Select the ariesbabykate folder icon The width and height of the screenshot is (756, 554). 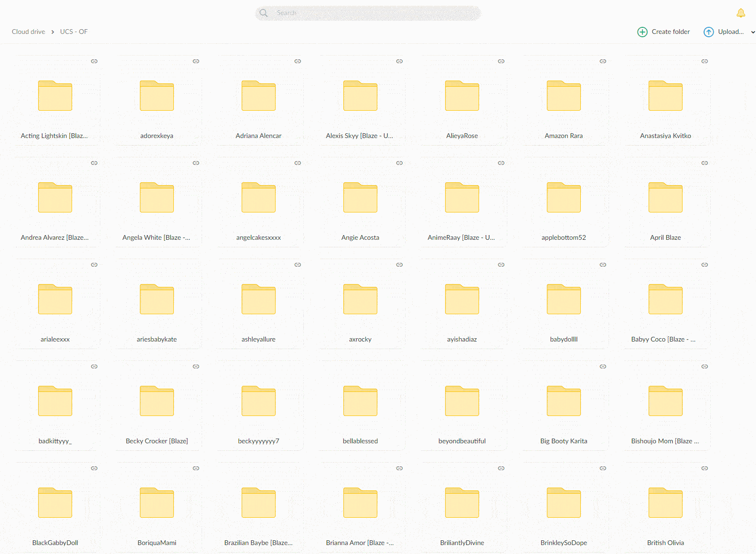tap(157, 299)
